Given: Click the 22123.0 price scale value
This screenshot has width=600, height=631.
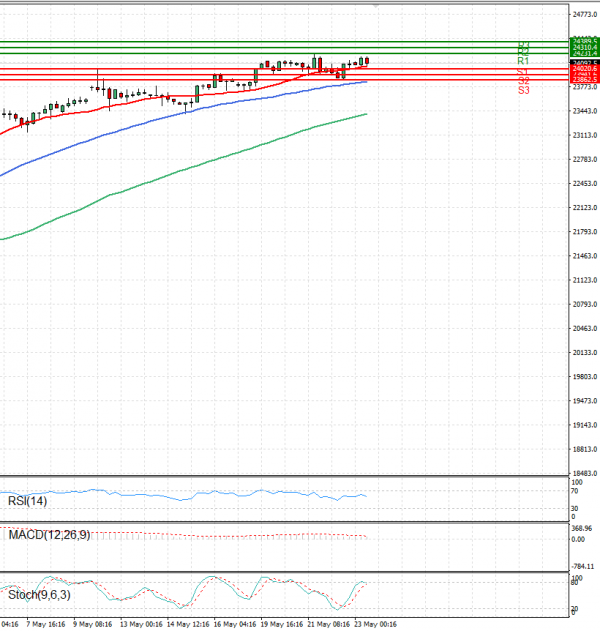Looking at the screenshot, I should coord(585,208).
